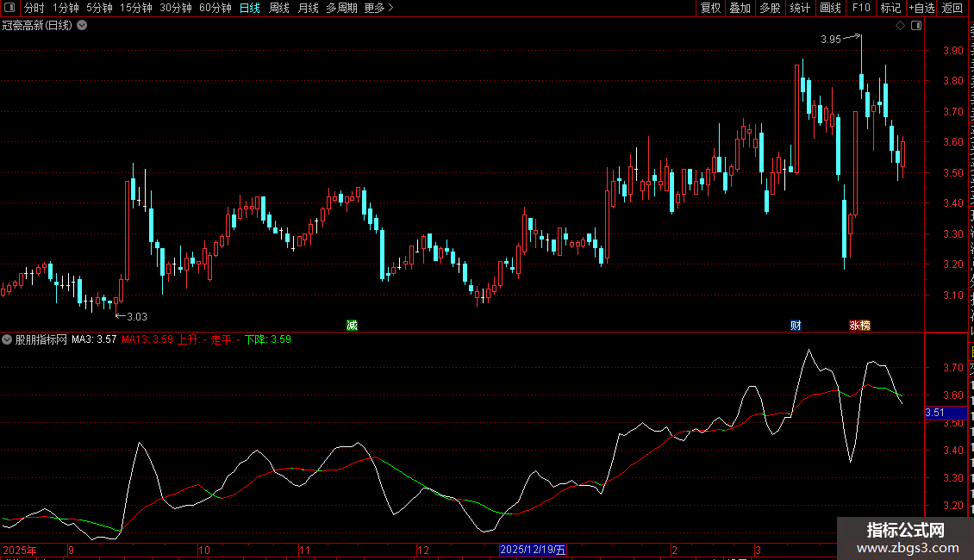Viewport: 974px width, 560px height.
Task: Click month 9 on the date axis
Action: coord(72,550)
